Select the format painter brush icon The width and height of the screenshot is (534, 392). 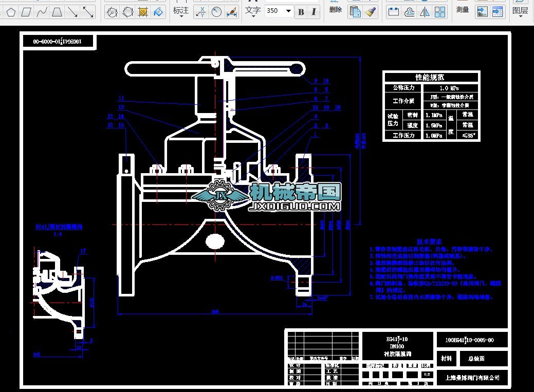click(371, 12)
